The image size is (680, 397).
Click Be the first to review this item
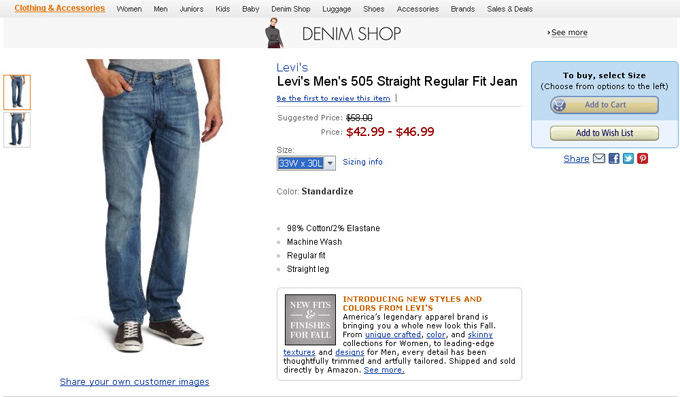[x=333, y=98]
